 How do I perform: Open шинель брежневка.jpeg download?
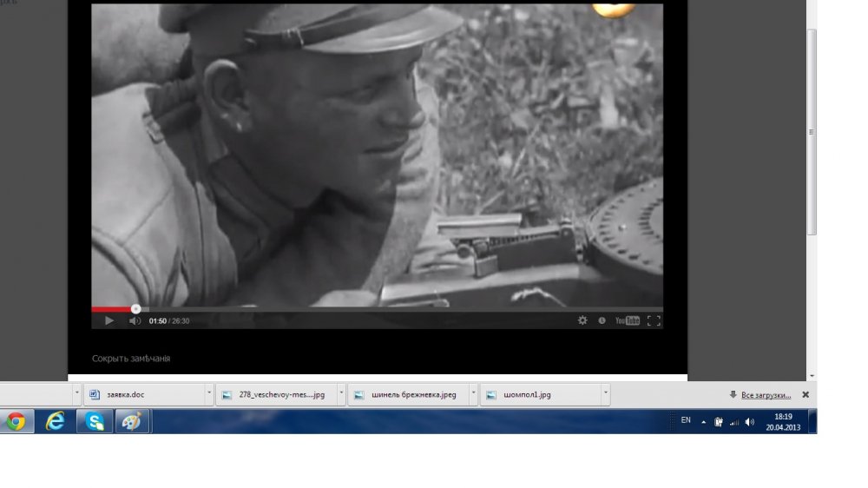[x=406, y=394]
